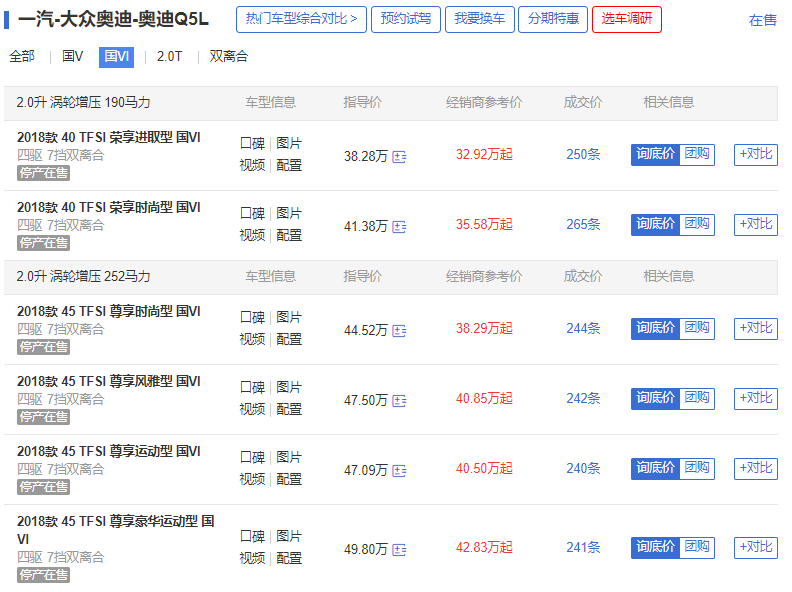Click the 在售 status link

(762, 20)
